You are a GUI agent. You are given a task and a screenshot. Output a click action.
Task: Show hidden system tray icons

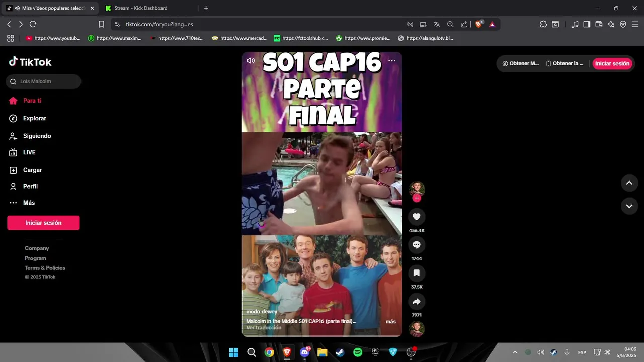pos(515,352)
